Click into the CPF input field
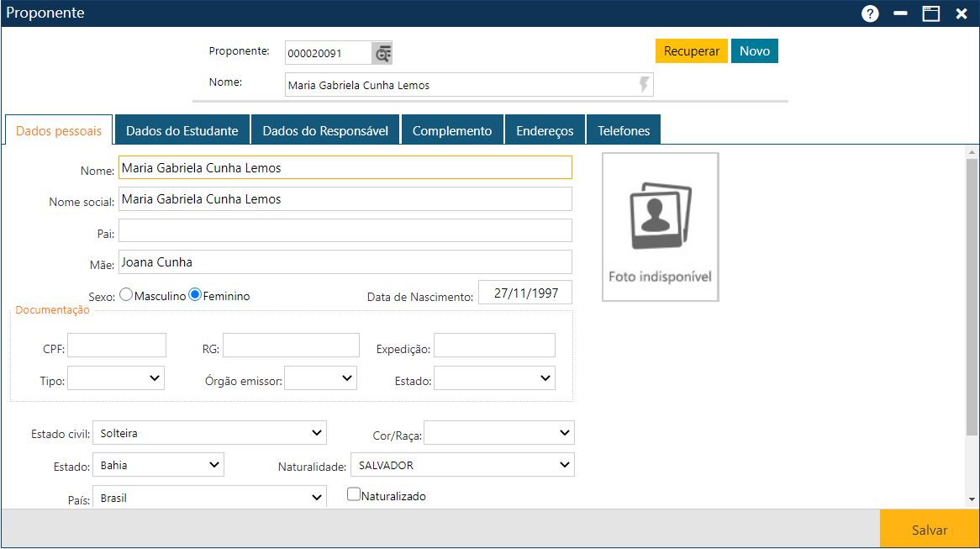The width and height of the screenshot is (980, 549). (x=117, y=346)
